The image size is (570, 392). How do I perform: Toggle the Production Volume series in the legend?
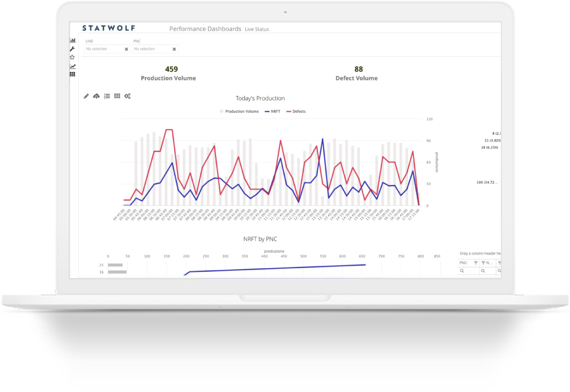[x=239, y=112]
